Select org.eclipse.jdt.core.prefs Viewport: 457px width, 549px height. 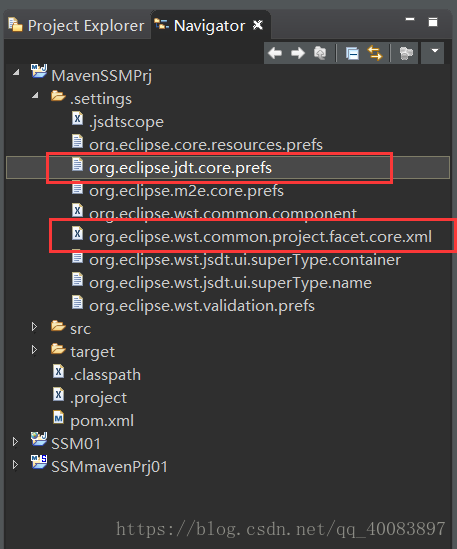tap(180, 168)
